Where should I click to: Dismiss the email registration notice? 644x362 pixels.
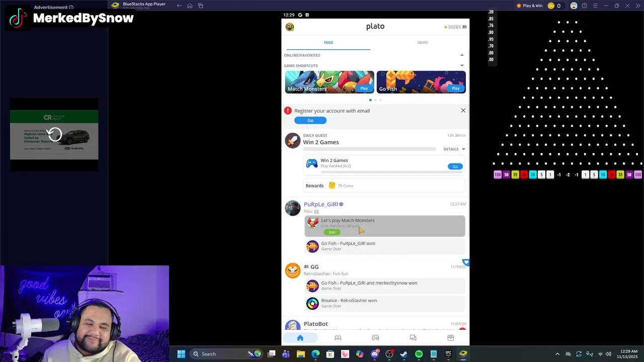463,111
